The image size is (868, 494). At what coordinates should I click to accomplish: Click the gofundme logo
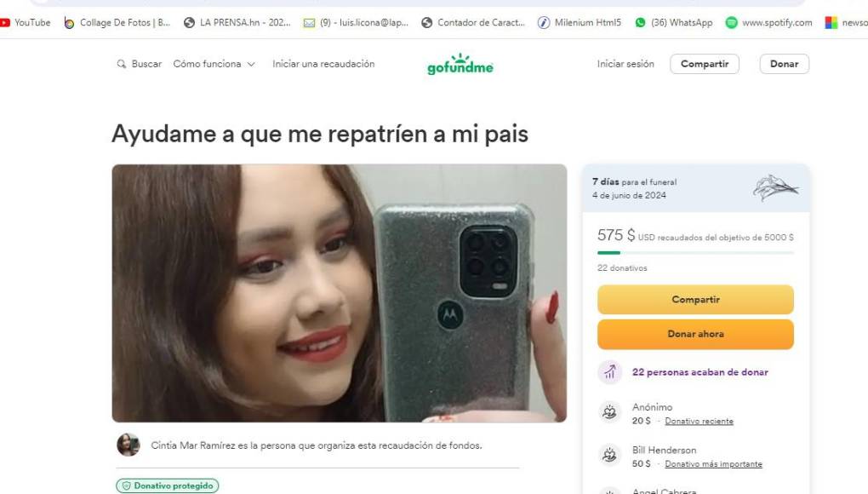coord(460,64)
